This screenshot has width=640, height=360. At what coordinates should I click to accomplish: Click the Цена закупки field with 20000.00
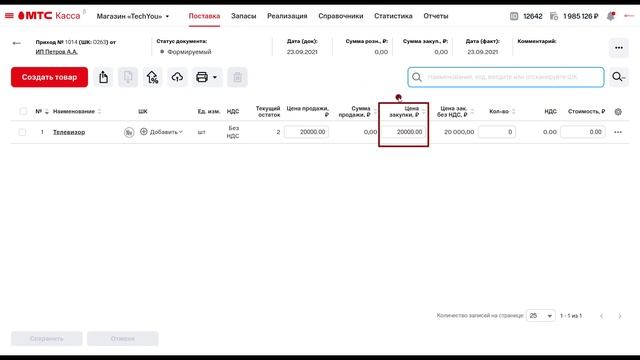tap(403, 132)
